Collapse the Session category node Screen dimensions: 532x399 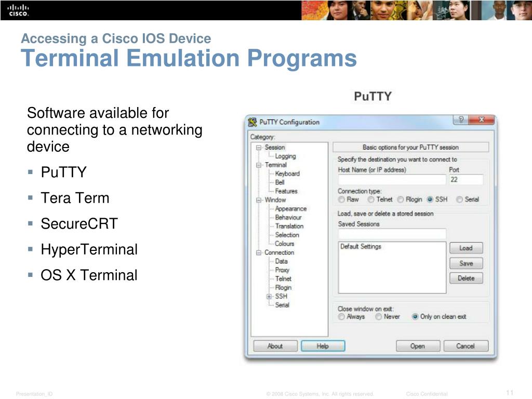259,148
